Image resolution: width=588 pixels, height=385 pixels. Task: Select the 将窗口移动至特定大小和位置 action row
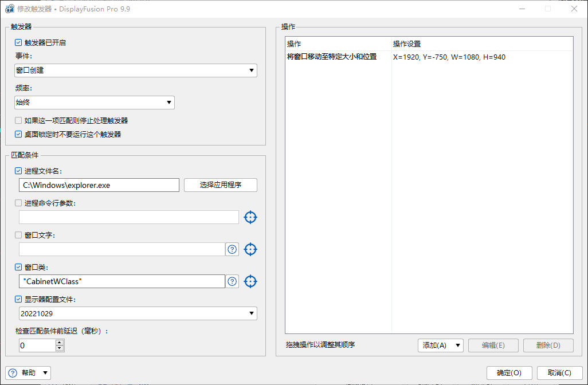[x=332, y=57]
